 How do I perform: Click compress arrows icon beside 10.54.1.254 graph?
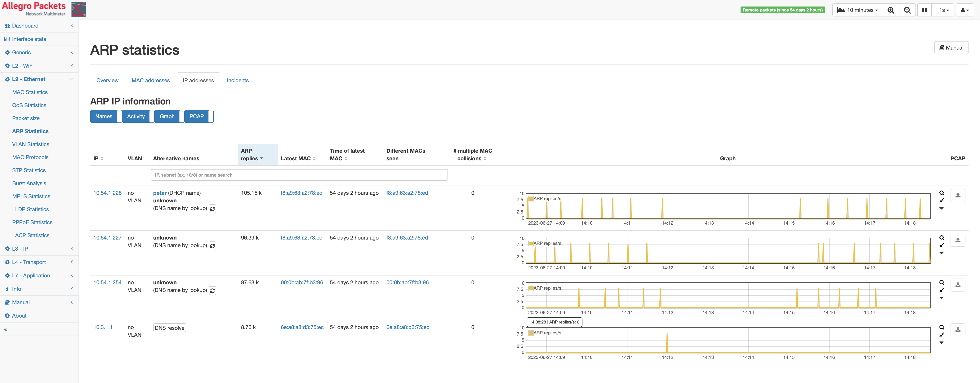pos(942,290)
